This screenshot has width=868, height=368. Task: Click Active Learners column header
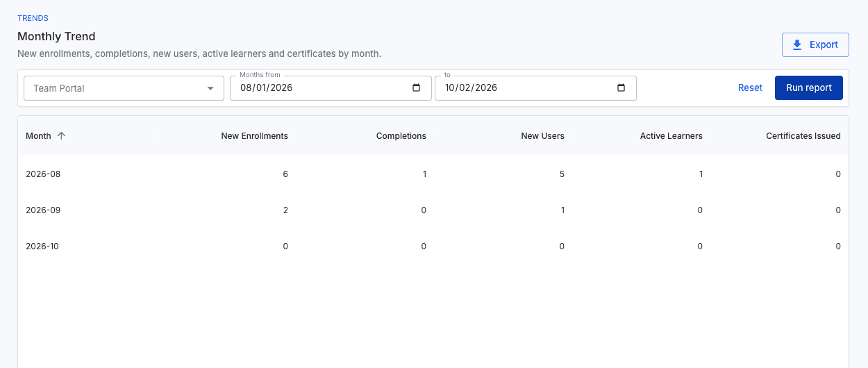pos(671,136)
